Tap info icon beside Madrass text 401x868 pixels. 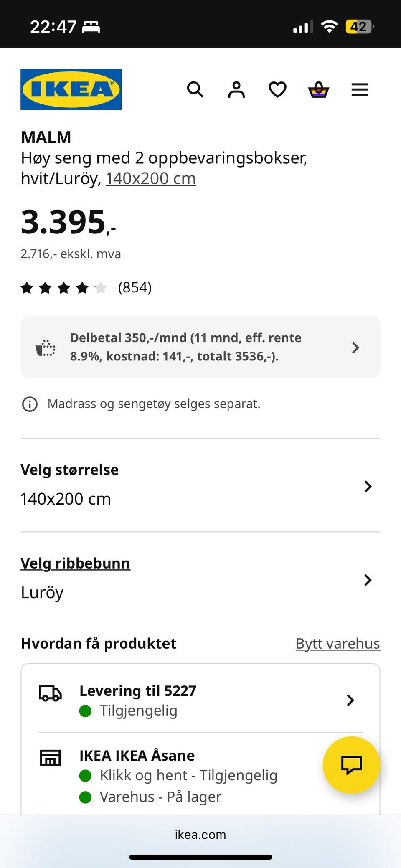coord(30,404)
